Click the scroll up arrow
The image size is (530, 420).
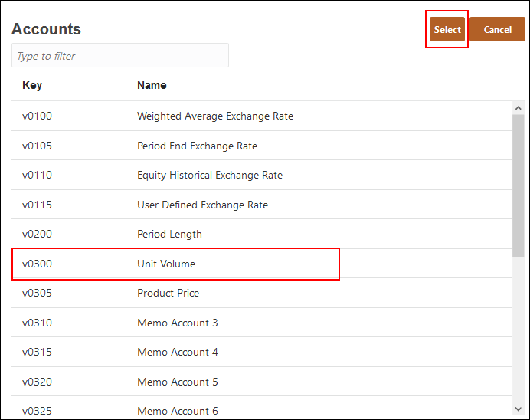[519, 108]
